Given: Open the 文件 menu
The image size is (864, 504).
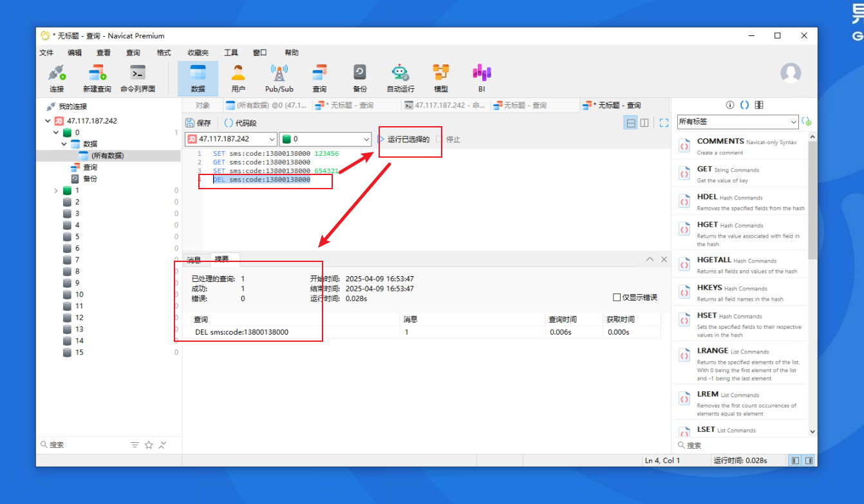Looking at the screenshot, I should (x=46, y=53).
